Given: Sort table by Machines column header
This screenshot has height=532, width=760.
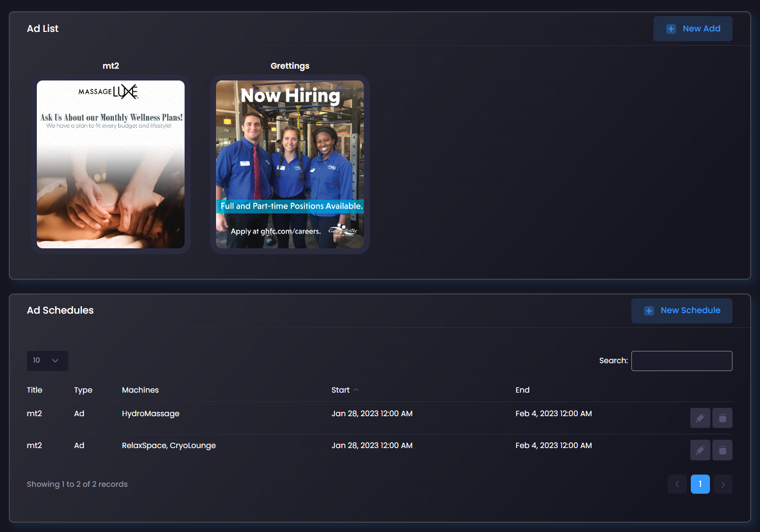Looking at the screenshot, I should 140,390.
